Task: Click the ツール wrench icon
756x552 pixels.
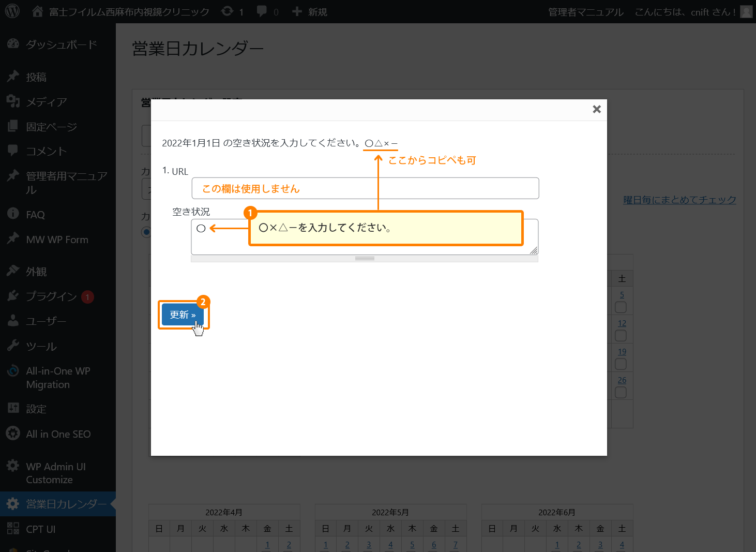Action: click(x=13, y=345)
